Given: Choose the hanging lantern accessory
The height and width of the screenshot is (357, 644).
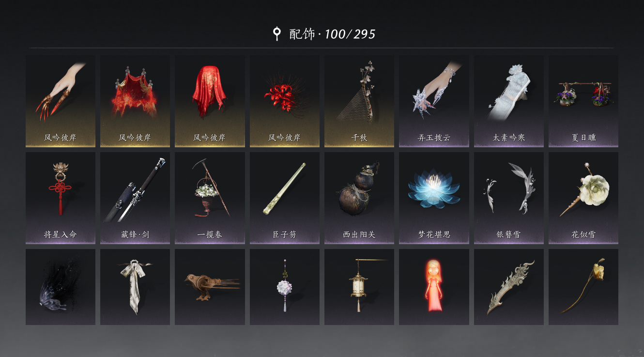Looking at the screenshot, I should (359, 287).
